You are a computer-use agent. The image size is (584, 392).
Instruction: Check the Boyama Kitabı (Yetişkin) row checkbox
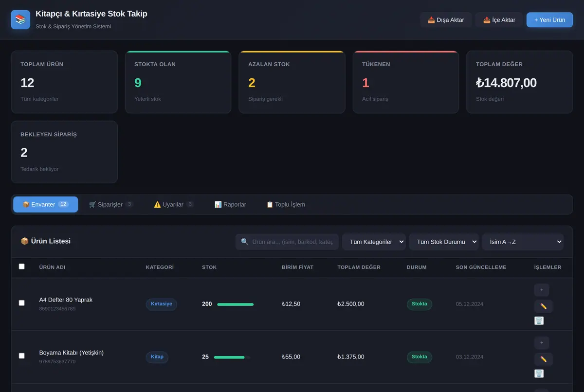point(21,356)
